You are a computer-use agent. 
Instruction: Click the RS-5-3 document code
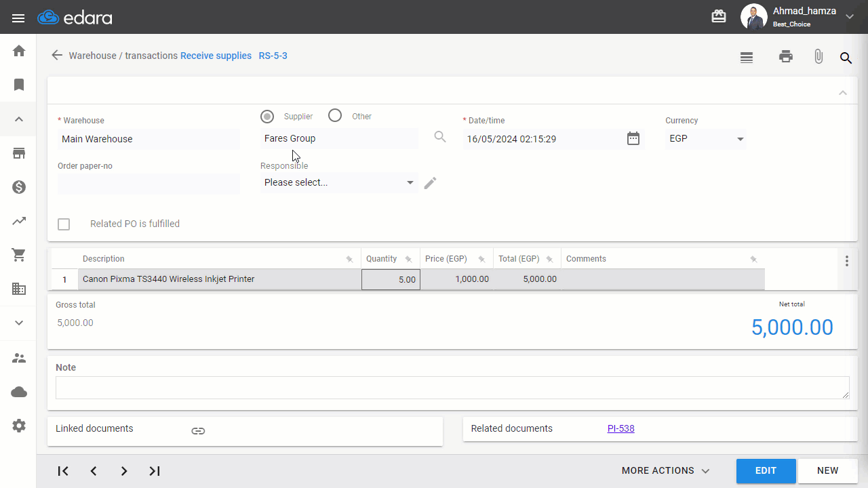pos(273,56)
